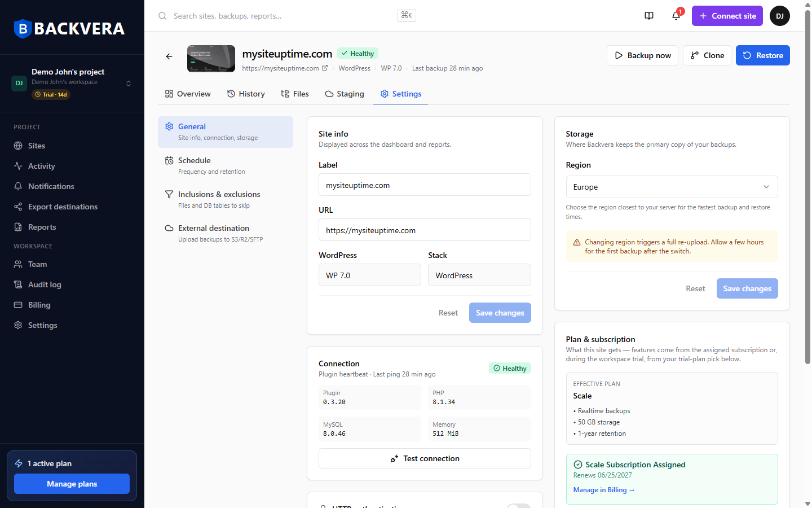Image resolution: width=812 pixels, height=508 pixels.
Task: Click the Test connection button
Action: point(425,458)
